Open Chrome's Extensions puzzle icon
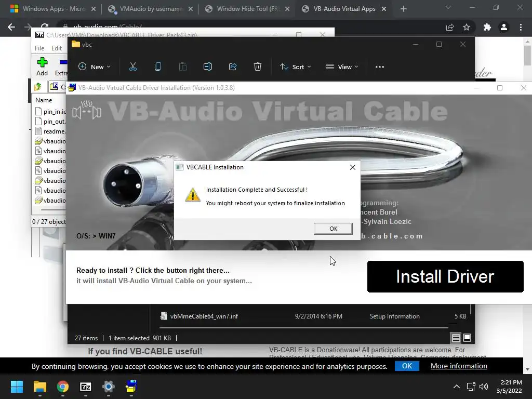 coord(487,27)
